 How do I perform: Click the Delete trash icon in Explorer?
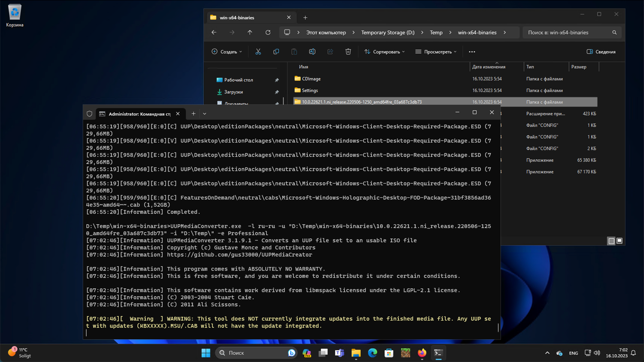tap(348, 52)
